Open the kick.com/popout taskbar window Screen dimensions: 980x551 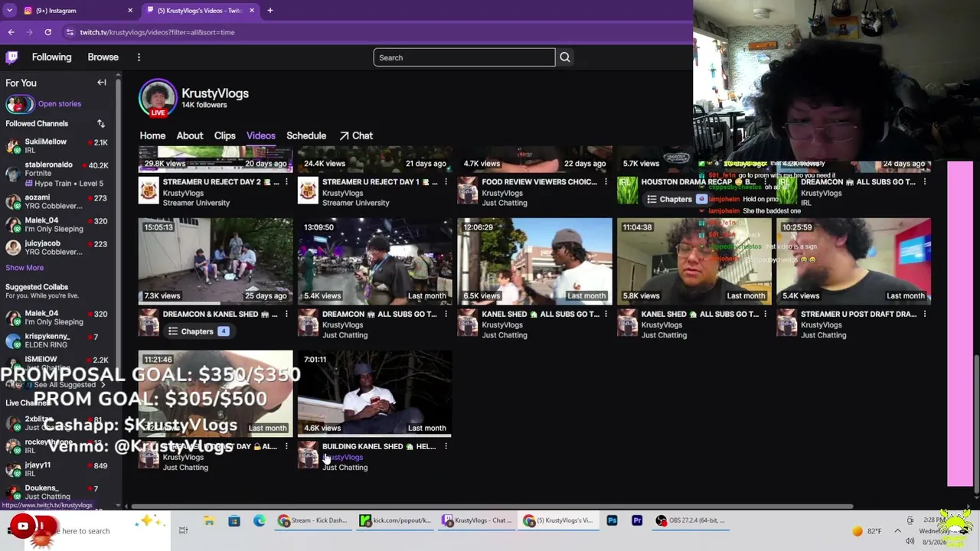pyautogui.click(x=396, y=521)
